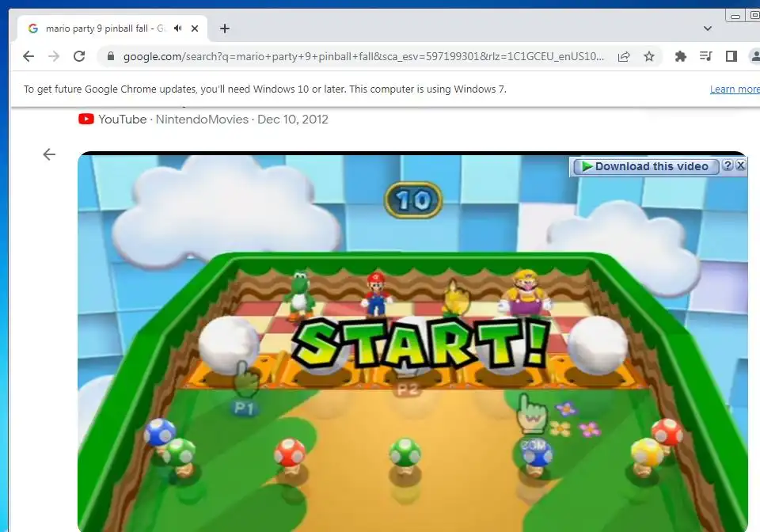Open the Learn more link in the update notice

735,89
